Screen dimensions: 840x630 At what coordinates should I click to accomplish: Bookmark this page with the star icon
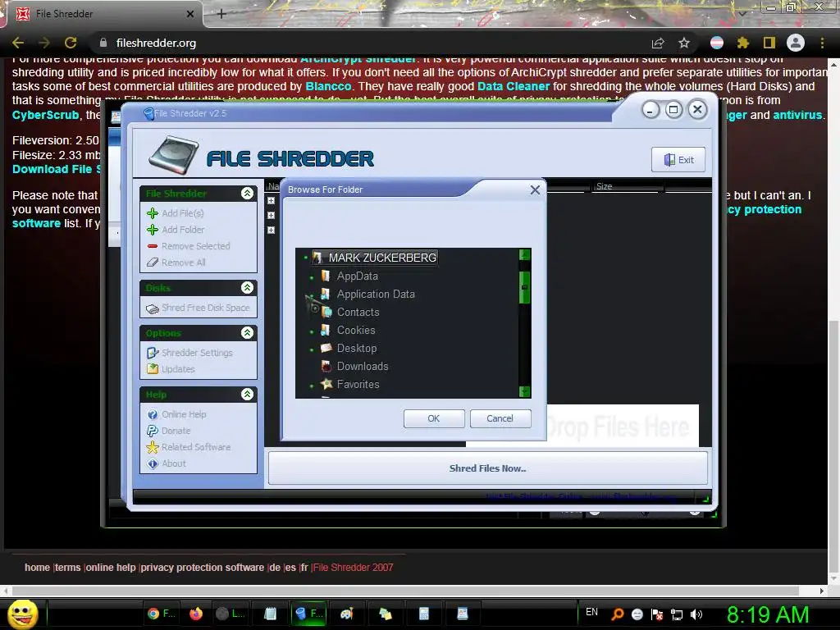click(x=684, y=43)
